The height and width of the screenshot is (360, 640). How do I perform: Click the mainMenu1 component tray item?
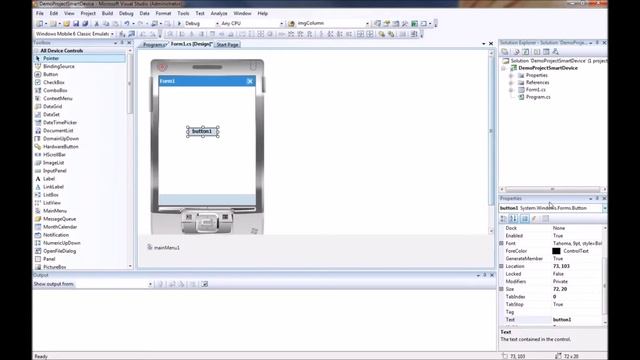(163, 247)
